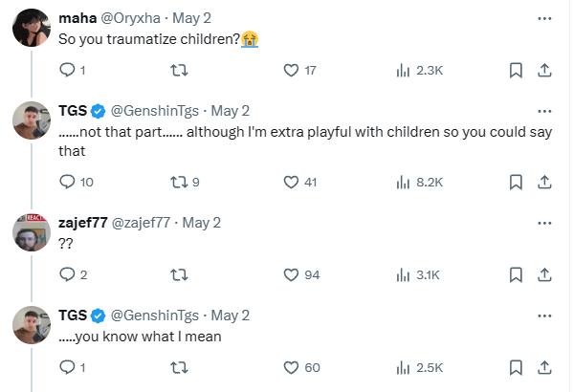Retweet TGS's tweet with 9 reposts
574x392 pixels.
click(178, 182)
